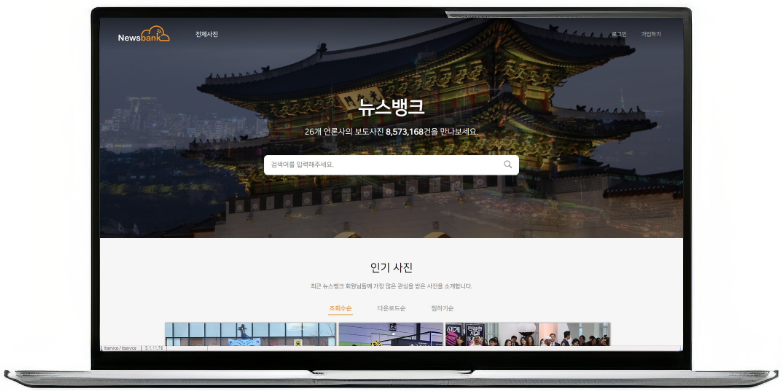Click the 인기 사진 section heading
The image size is (783, 391).
coord(392,268)
